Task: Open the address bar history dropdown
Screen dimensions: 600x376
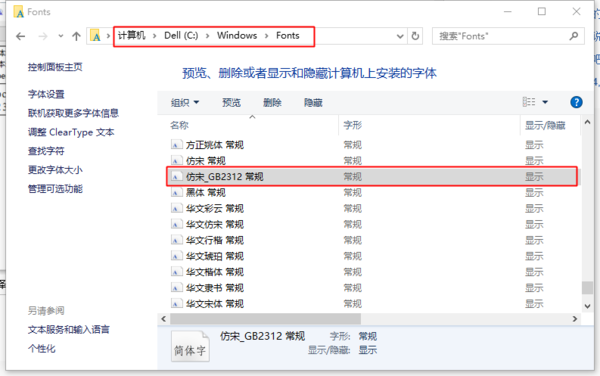Action: click(x=400, y=36)
